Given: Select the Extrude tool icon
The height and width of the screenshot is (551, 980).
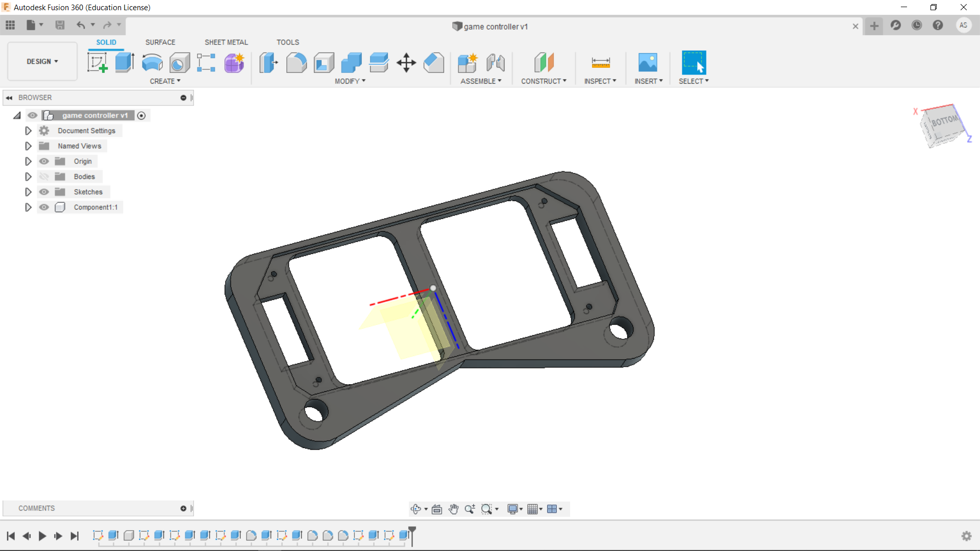Looking at the screenshot, I should tap(125, 63).
